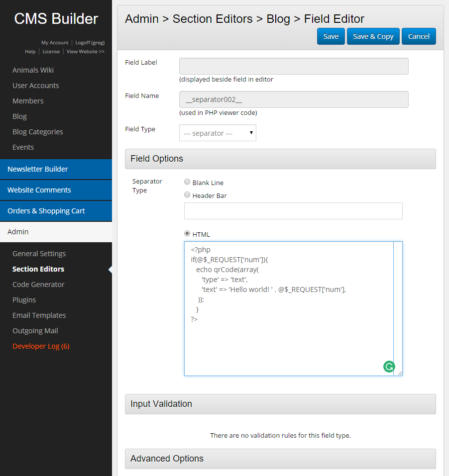449x476 pixels.
Task: Expand Orders & Shopping Cart menu group
Action: [x=56, y=211]
